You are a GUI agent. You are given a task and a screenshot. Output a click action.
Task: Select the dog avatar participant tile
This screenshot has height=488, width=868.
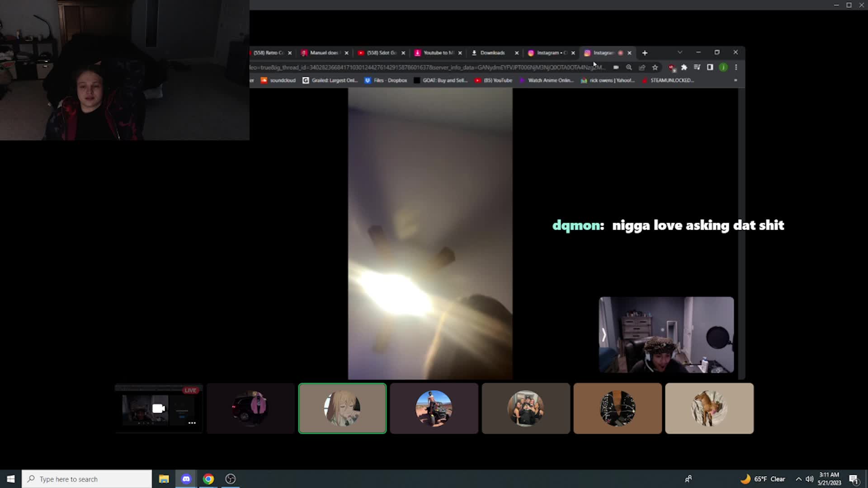coord(709,408)
